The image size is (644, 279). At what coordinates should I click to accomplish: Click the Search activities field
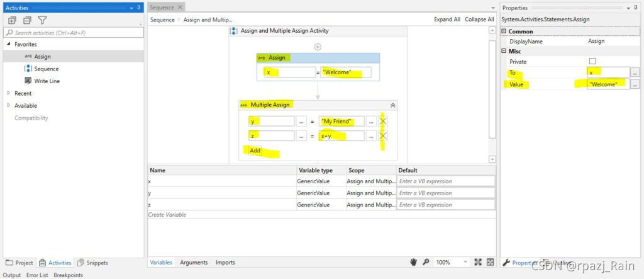[x=74, y=33]
